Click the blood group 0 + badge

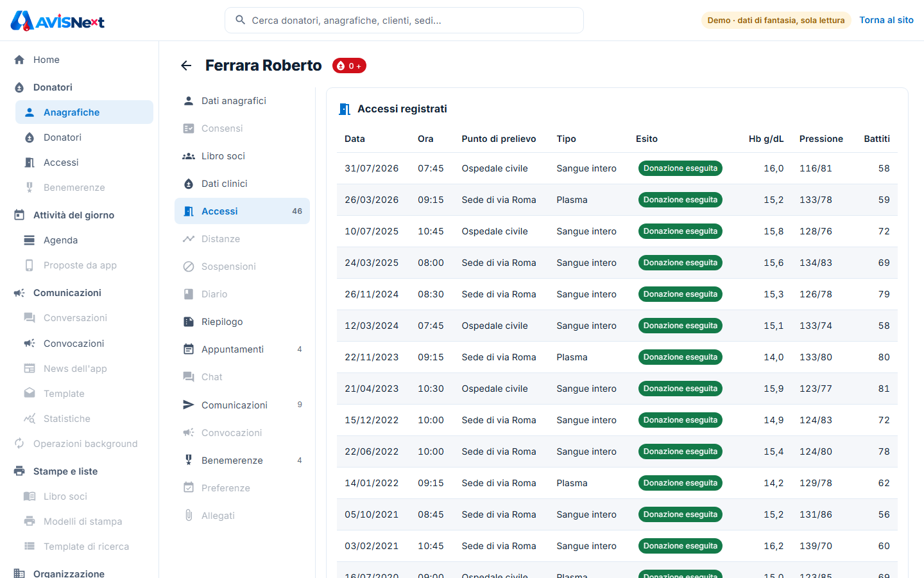click(x=349, y=66)
